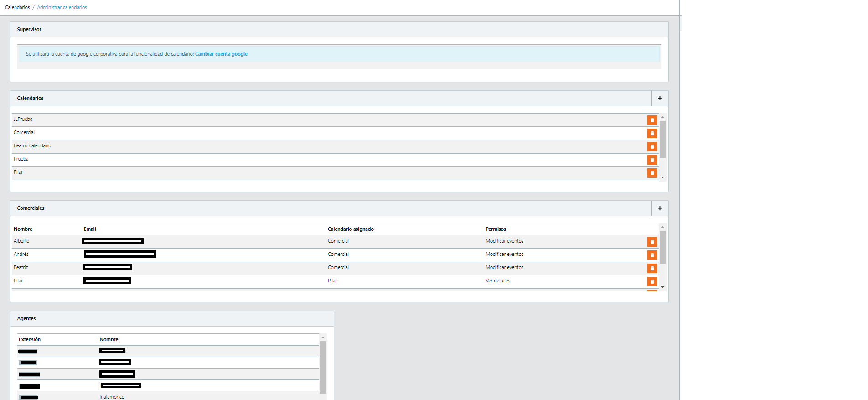Go to the Calendarios breadcrumb root
The image size is (868, 400).
click(x=17, y=7)
